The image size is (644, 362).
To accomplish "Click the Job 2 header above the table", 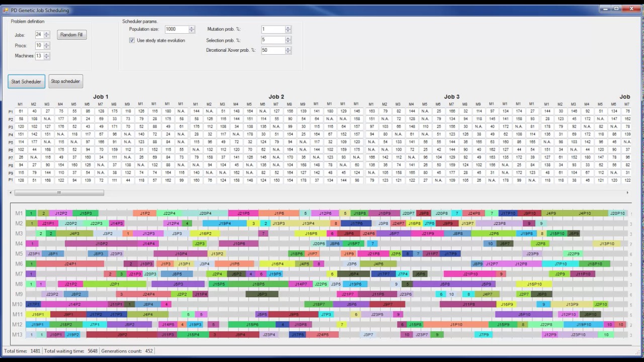I will [x=276, y=97].
